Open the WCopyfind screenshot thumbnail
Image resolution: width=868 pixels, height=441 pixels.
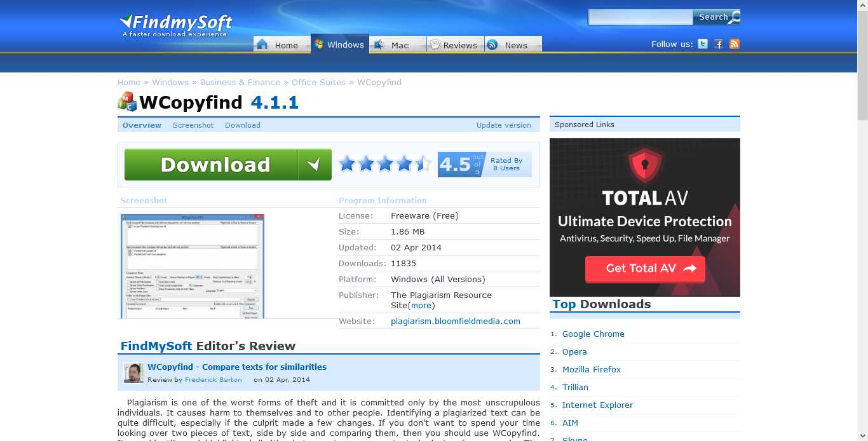click(x=193, y=266)
